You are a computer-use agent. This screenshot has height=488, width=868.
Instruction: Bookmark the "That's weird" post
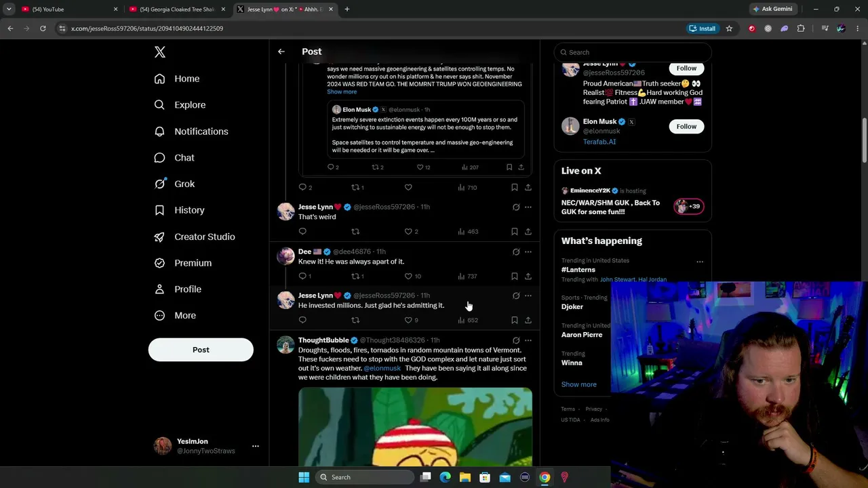pyautogui.click(x=515, y=232)
